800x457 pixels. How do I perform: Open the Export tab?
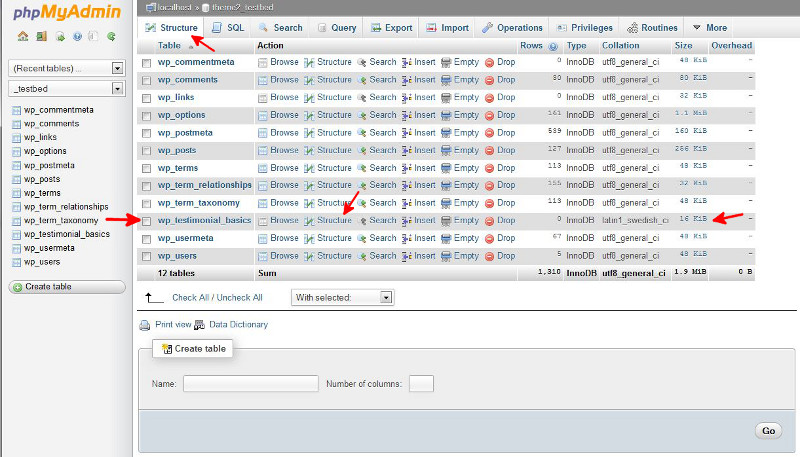click(391, 28)
